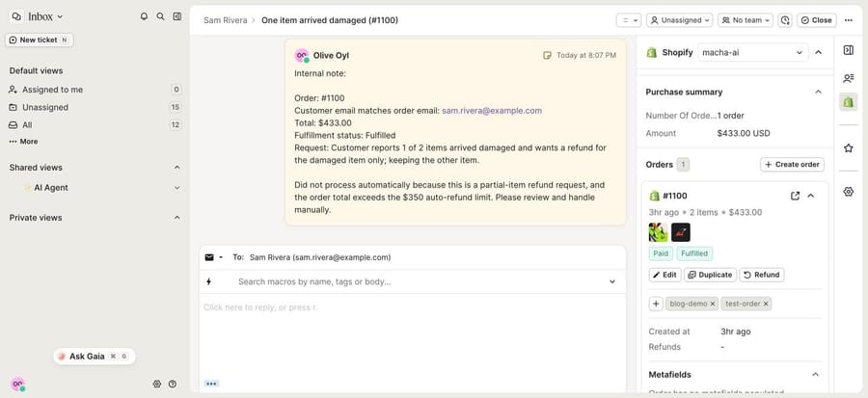This screenshot has height=398, width=868.
Task: Collapse the Purchase summary section
Action: [818, 92]
